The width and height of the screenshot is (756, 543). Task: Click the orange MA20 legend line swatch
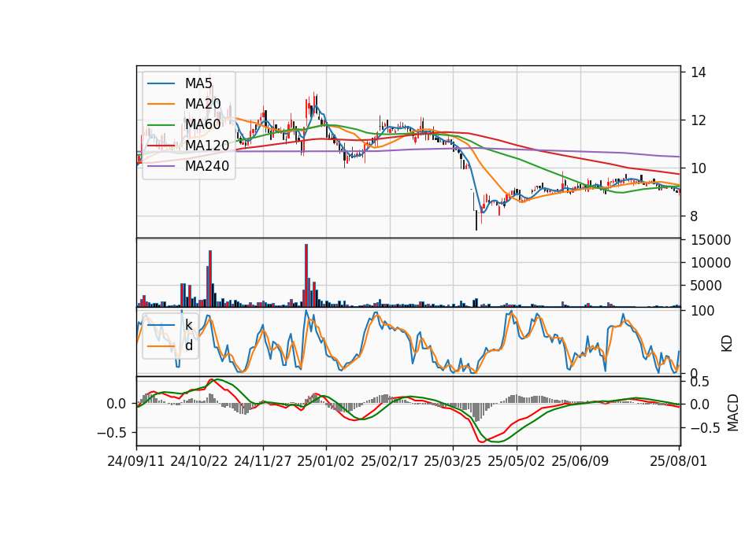click(x=161, y=104)
